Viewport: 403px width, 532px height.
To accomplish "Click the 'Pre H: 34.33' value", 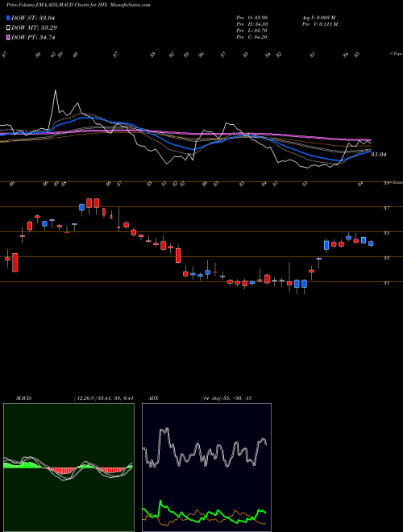I will (x=252, y=24).
